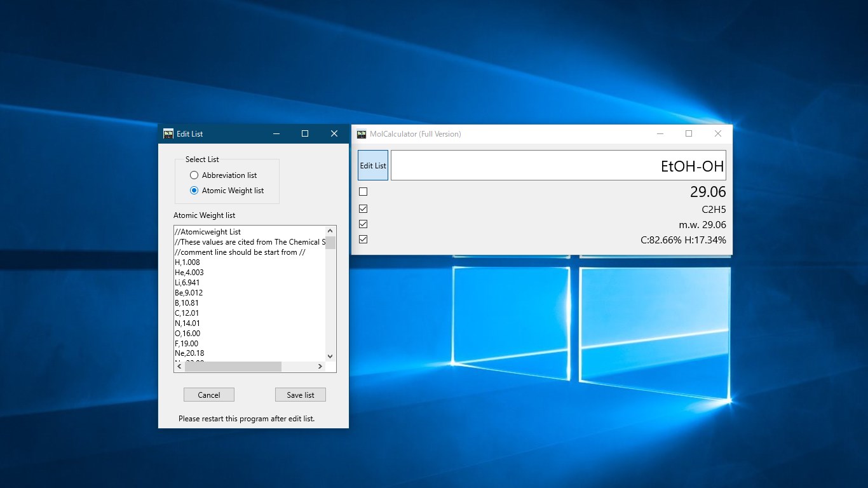Click the 29.06 result value in MolCalculator
Viewport: 868px width, 488px height.
tap(708, 192)
